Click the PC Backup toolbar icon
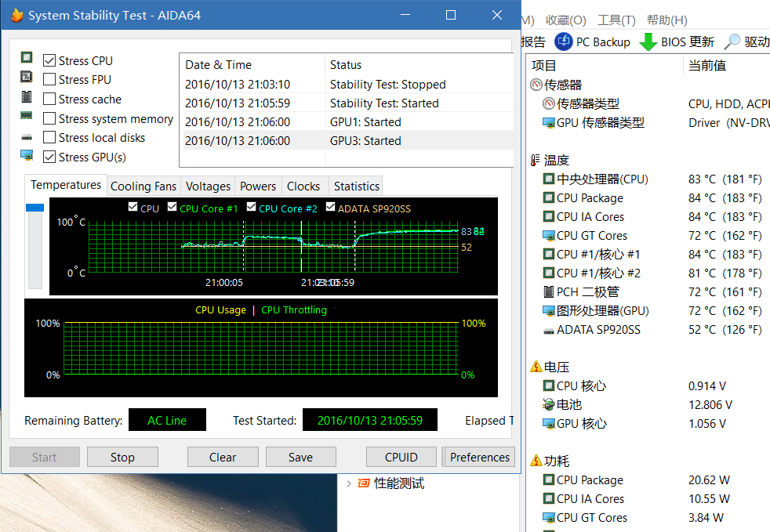 pyautogui.click(x=564, y=42)
